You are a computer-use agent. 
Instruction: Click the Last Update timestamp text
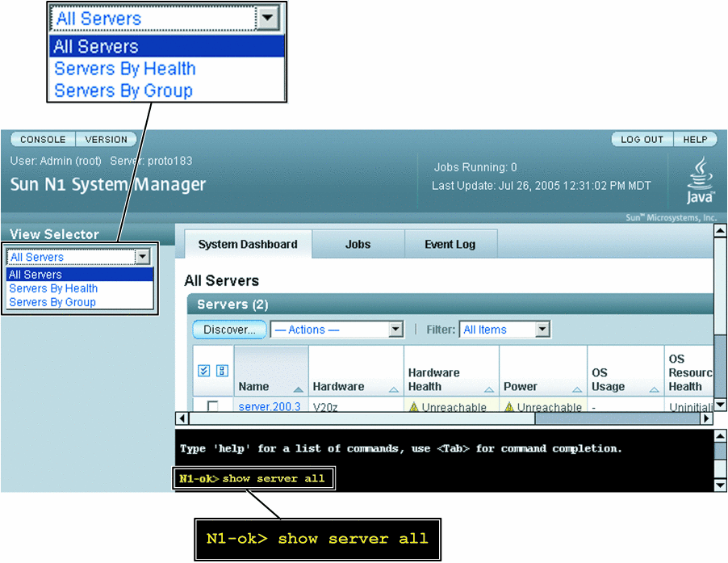tap(542, 186)
